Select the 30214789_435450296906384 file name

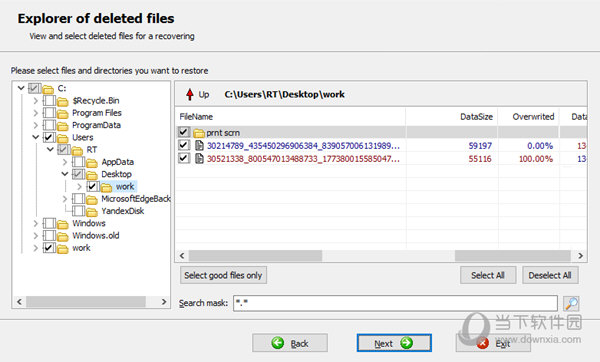point(303,145)
